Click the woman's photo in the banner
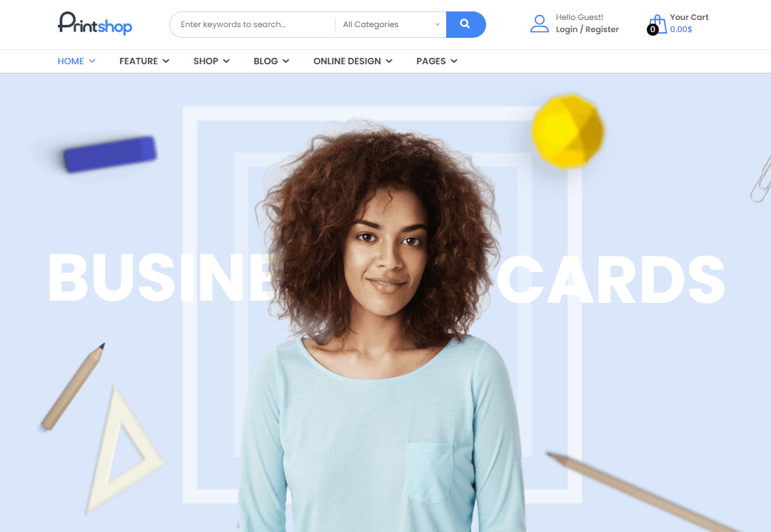The image size is (771, 532). pos(381,324)
